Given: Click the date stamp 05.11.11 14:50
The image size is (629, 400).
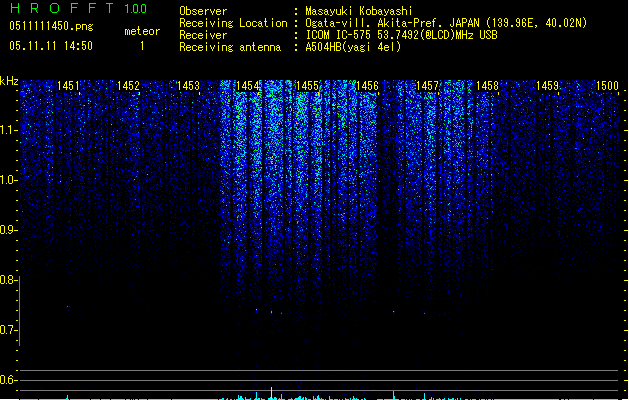Looking at the screenshot, I should pyautogui.click(x=51, y=46).
